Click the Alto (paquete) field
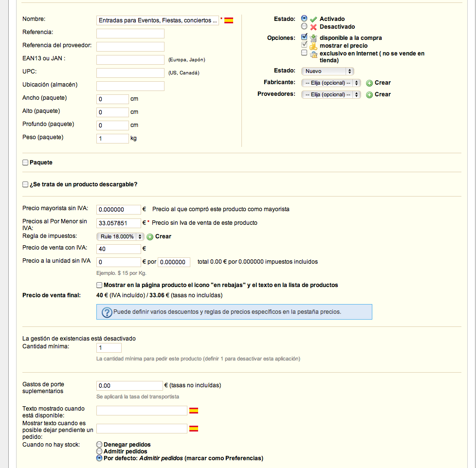Viewport: 476px width, 468px height. [112, 112]
